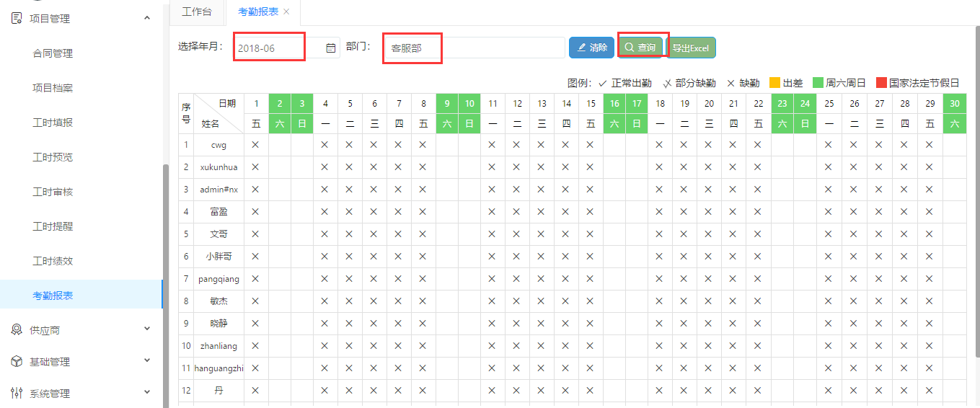Close the 考勤报表 tab
The width and height of the screenshot is (980, 408).
287,12
